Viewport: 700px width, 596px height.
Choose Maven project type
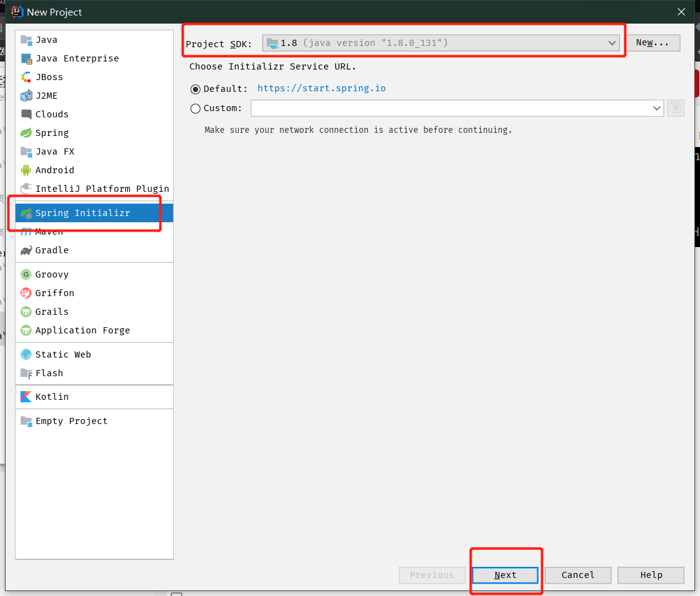[49, 232]
